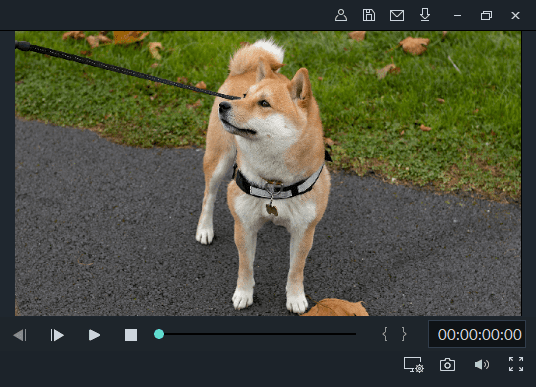Step back to previous frame
The height and width of the screenshot is (387, 536).
(x=20, y=335)
